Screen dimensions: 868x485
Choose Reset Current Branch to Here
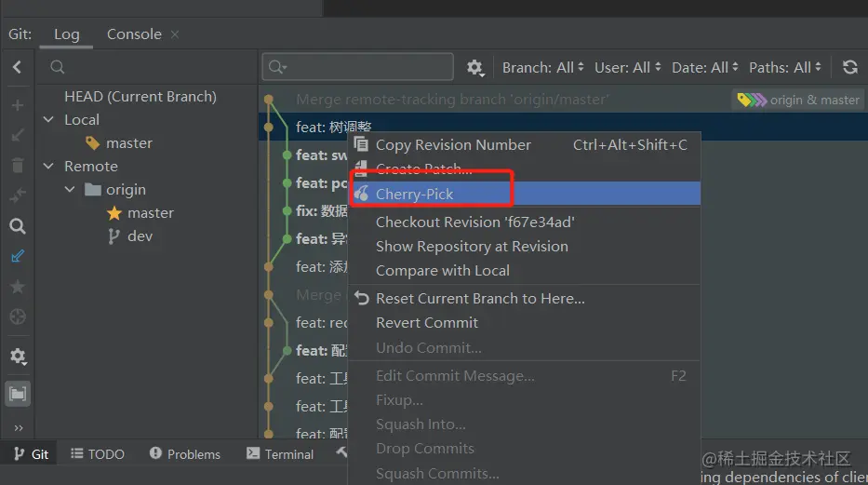click(524, 298)
